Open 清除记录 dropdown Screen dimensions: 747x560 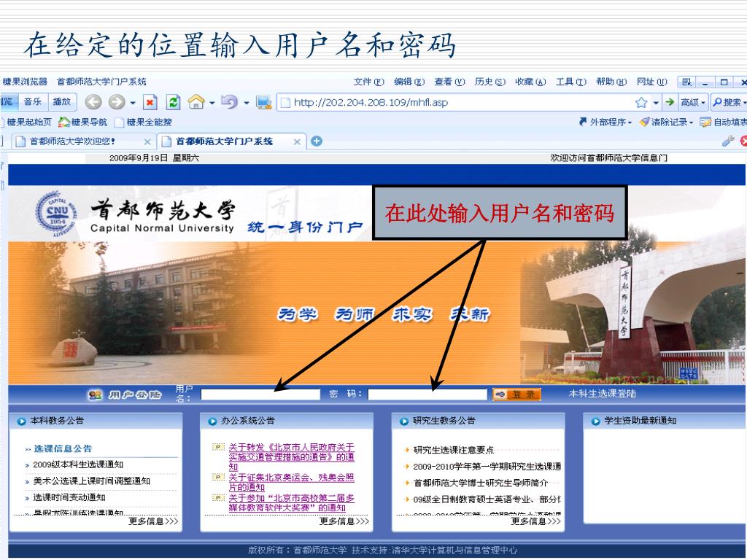pos(666,122)
